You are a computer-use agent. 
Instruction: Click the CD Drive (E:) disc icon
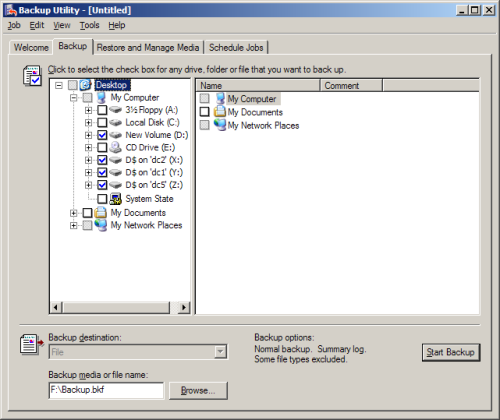click(115, 147)
